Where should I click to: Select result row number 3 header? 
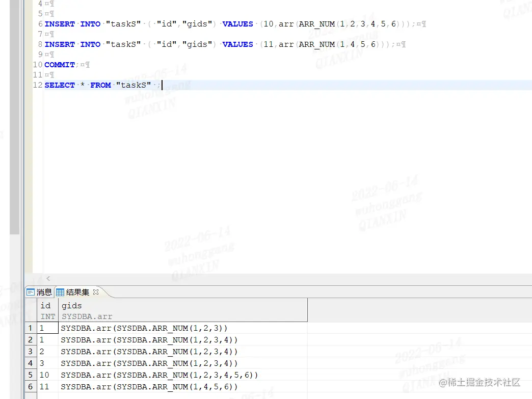point(31,352)
